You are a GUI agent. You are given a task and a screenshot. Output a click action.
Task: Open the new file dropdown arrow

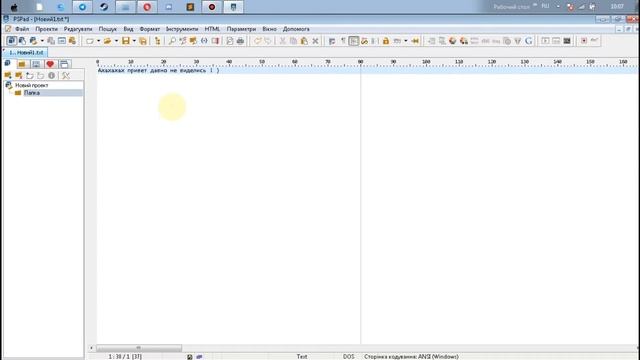tap(98, 41)
